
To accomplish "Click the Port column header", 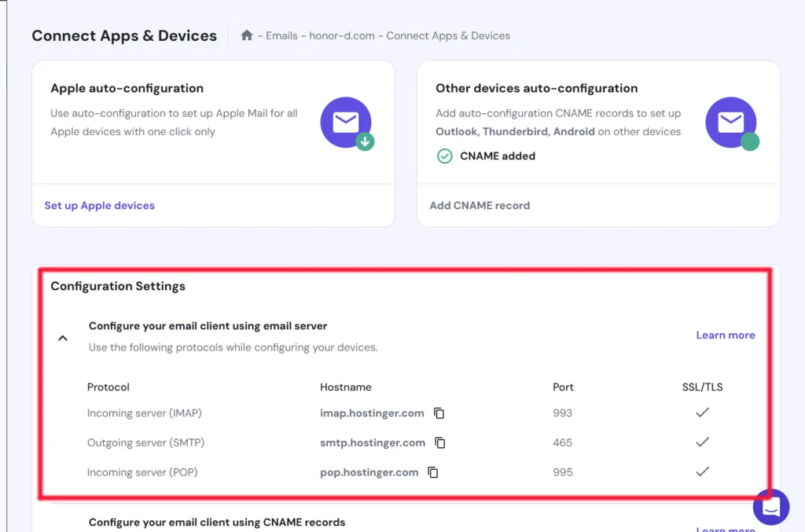I will 563,387.
